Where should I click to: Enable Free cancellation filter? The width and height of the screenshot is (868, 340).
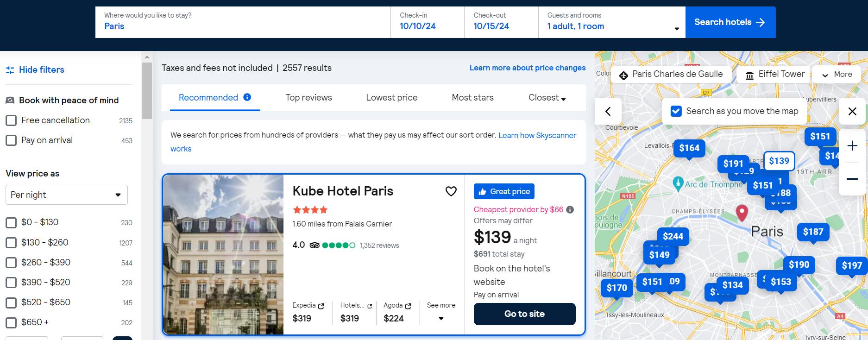[11, 120]
